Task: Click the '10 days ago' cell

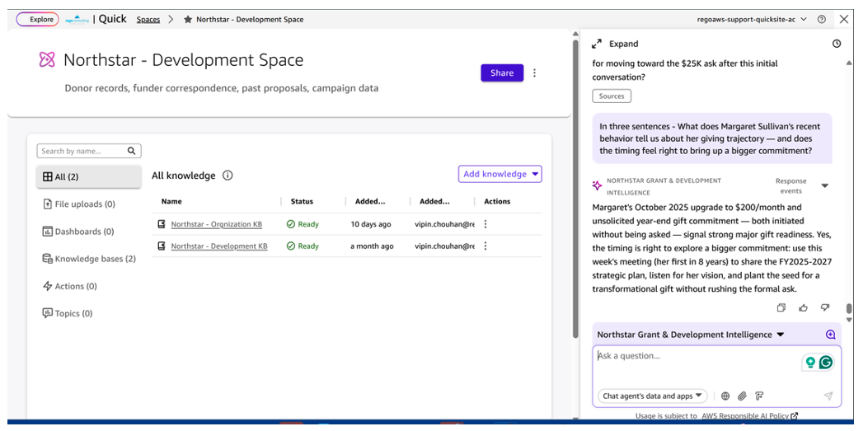Action: coord(371,224)
